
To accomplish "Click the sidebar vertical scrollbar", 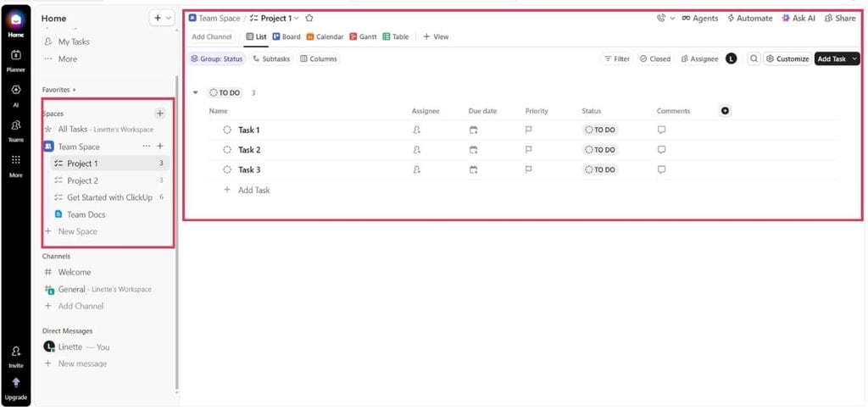I will (176, 232).
